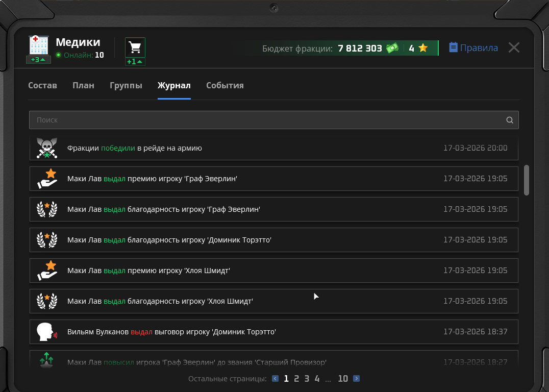Open the faction shop cart icon

135,47
